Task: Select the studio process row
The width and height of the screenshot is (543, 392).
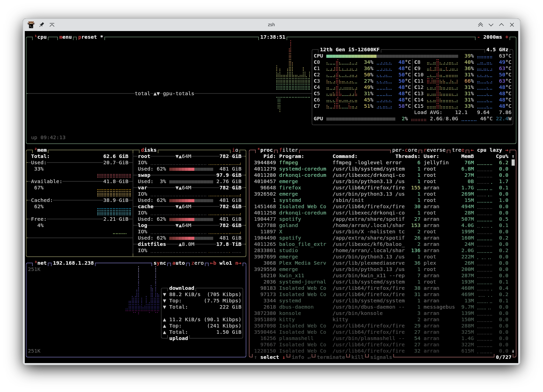Action: (x=381, y=251)
